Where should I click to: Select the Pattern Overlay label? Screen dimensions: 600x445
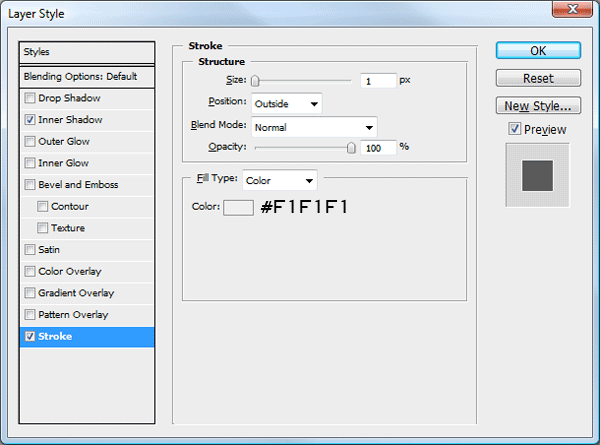point(73,315)
